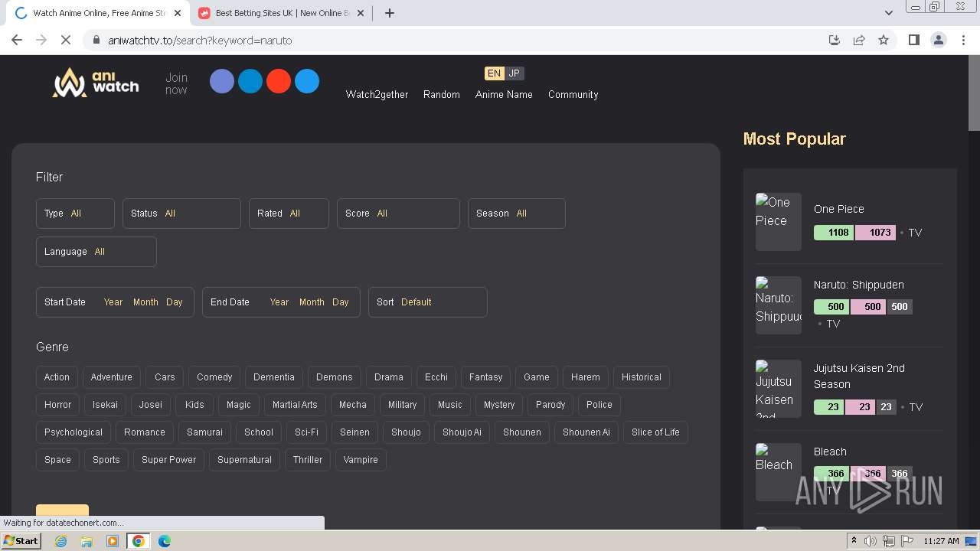
Task: Open the Chrome profile icon
Action: (939, 40)
